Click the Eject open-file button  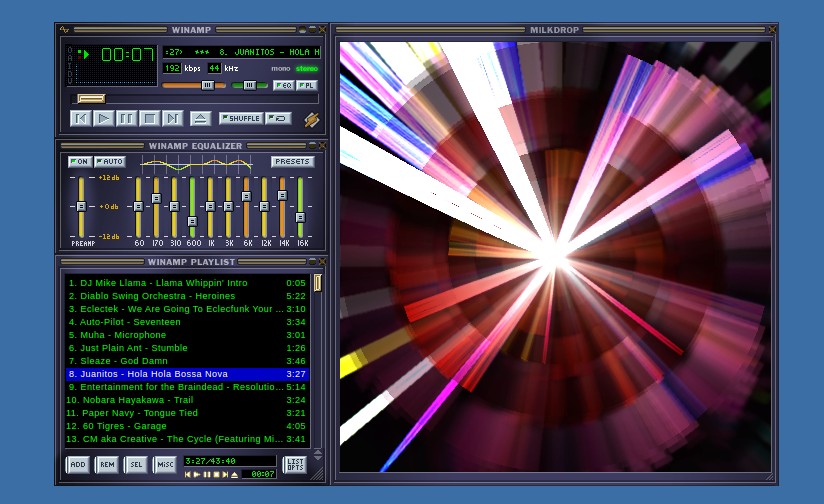(x=200, y=118)
